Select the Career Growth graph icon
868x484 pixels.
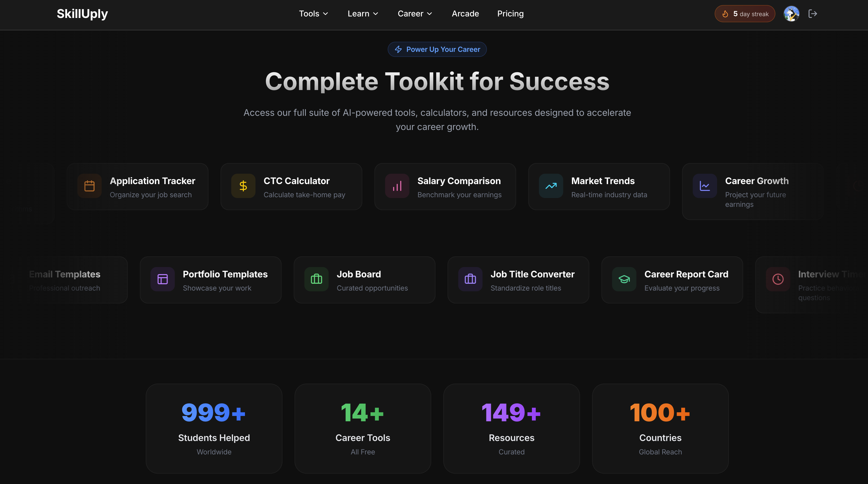(705, 186)
